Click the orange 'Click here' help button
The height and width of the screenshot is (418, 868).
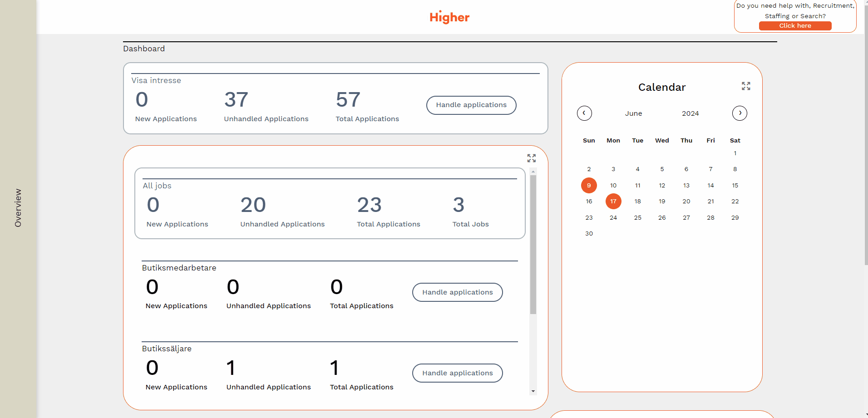795,26
